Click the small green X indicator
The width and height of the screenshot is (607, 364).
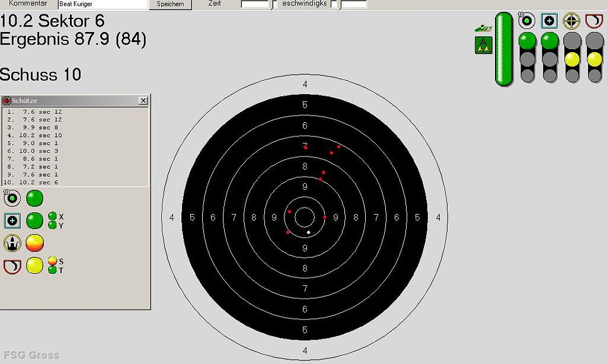coord(52,216)
